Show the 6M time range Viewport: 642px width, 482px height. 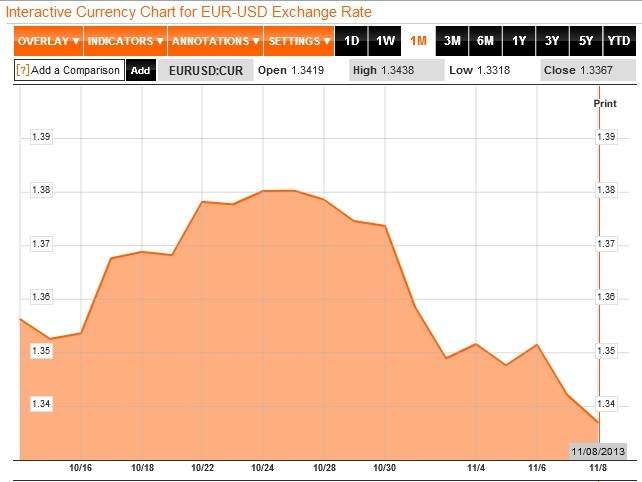coord(485,42)
